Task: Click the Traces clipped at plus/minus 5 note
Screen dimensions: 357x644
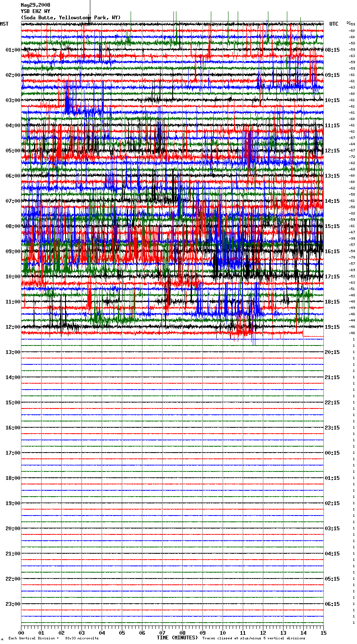Action: tap(254, 638)
